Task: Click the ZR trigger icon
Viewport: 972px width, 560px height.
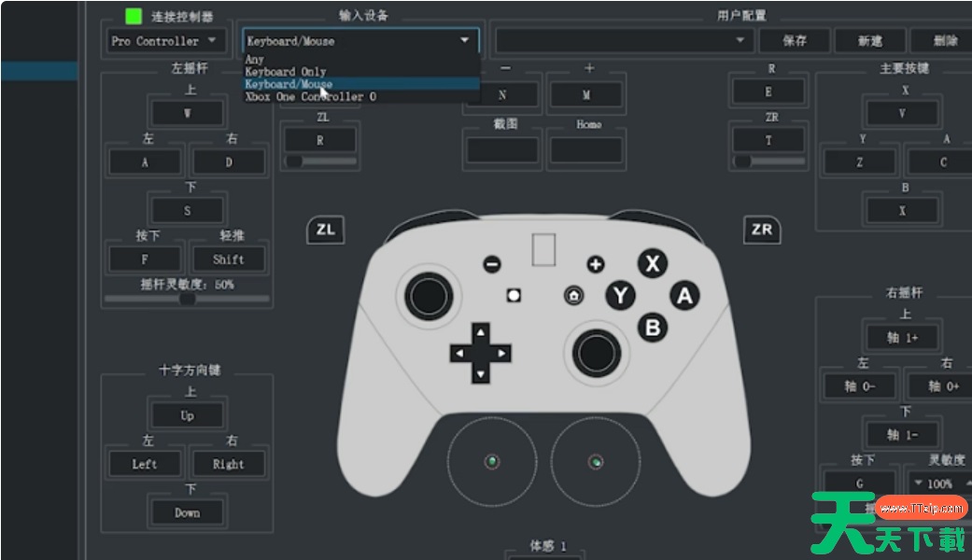Action: (761, 230)
